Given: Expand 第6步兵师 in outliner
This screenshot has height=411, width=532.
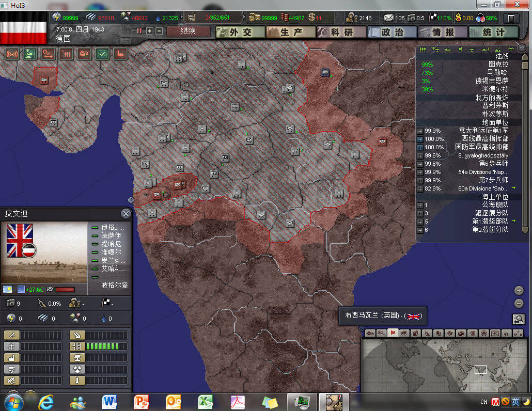Looking at the screenshot, I should [x=420, y=164].
